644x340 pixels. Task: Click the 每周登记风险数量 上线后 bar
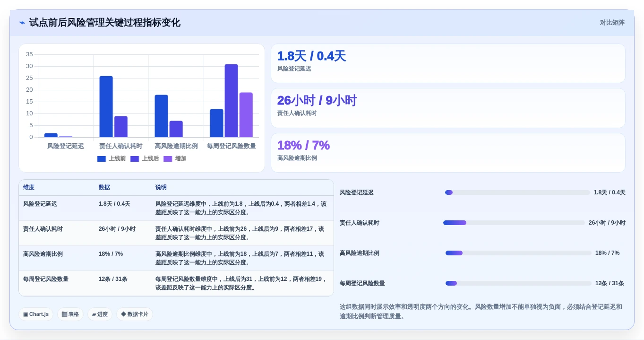point(232,101)
